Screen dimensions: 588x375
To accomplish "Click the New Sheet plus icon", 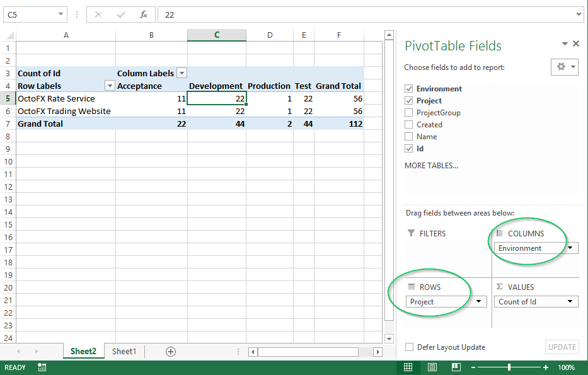I will point(170,352).
